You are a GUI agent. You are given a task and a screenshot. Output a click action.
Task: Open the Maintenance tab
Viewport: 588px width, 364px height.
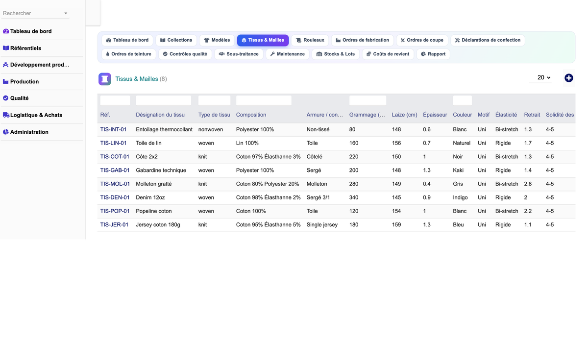288,54
